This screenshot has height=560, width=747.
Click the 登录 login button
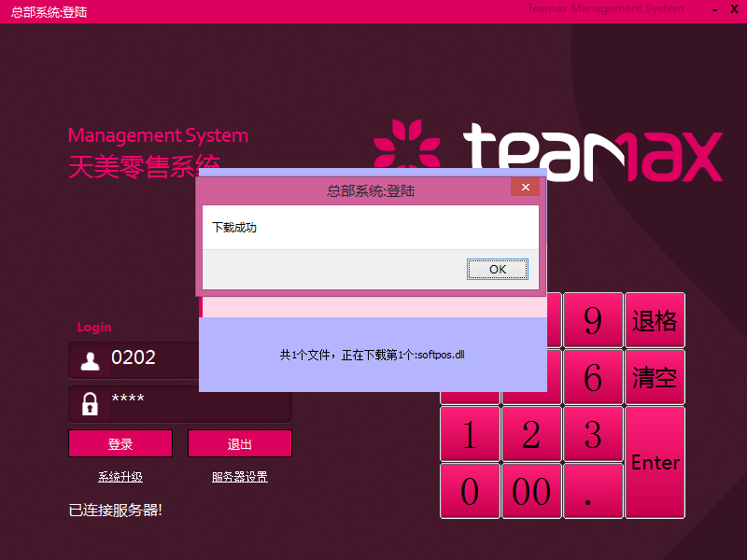point(120,444)
